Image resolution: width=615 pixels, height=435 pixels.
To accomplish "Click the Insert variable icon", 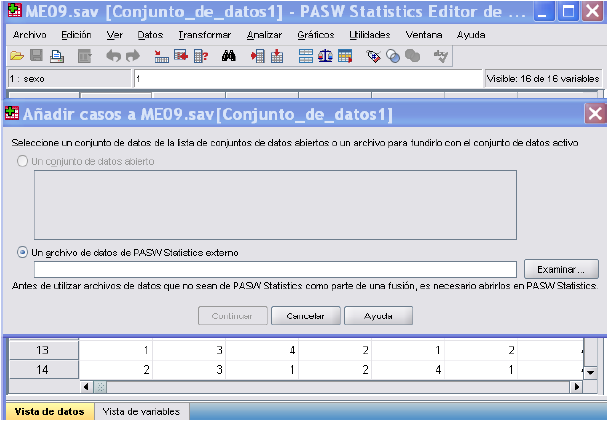I will [x=277, y=56].
